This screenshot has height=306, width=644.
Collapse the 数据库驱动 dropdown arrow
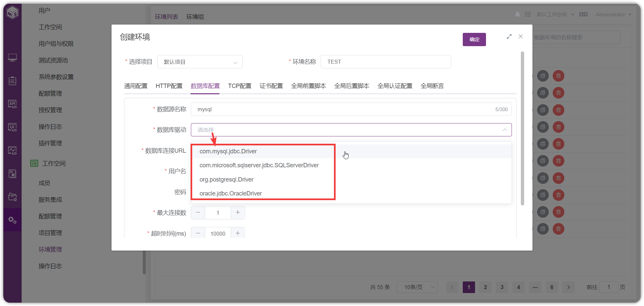(505, 130)
